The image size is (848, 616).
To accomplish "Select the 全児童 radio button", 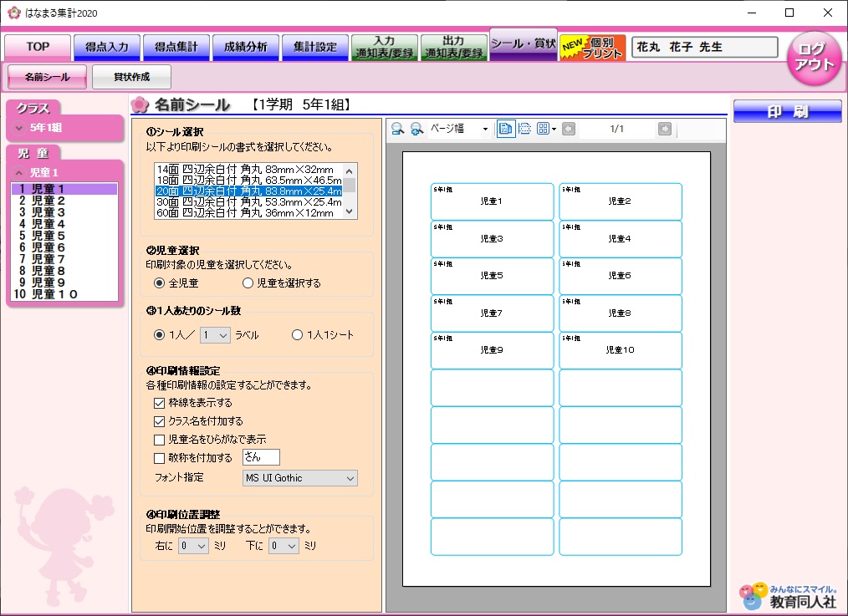I will pyautogui.click(x=159, y=283).
